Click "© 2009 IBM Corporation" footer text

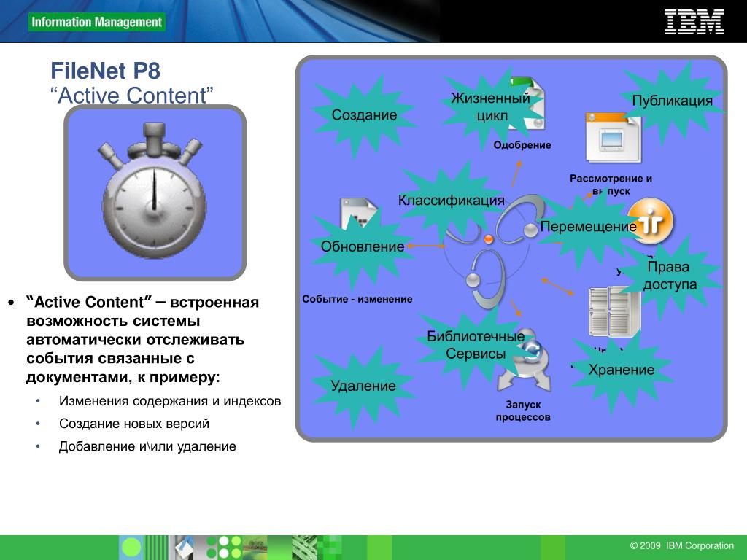[682, 545]
